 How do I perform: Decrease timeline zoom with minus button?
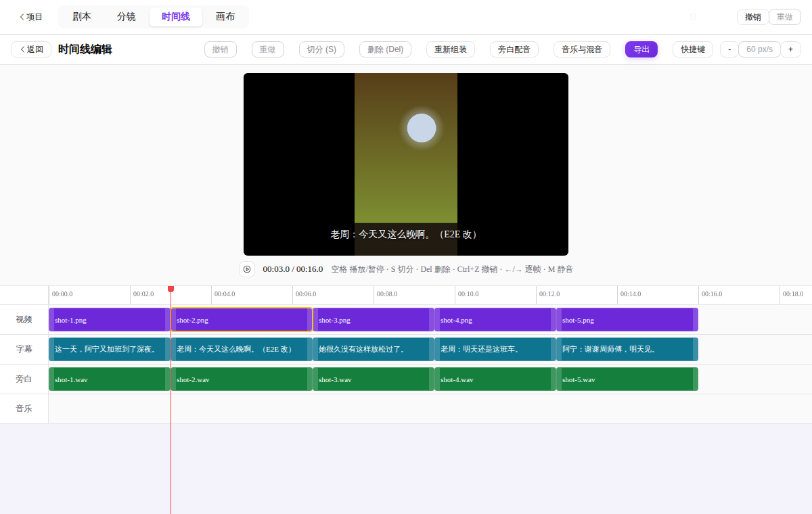tap(729, 49)
